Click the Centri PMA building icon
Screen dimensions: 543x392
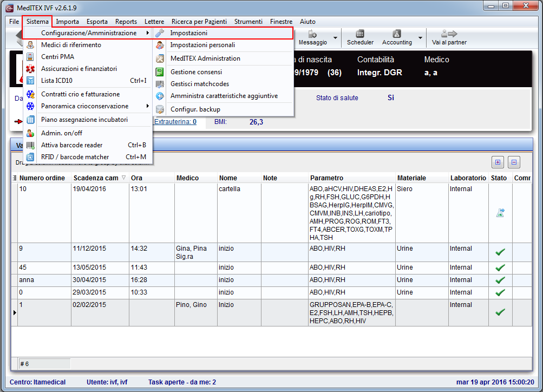point(30,57)
